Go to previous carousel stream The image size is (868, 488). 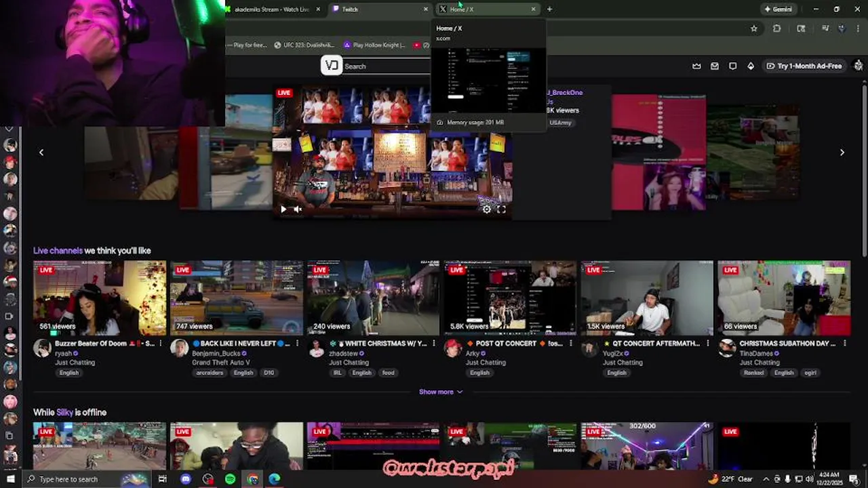point(41,152)
